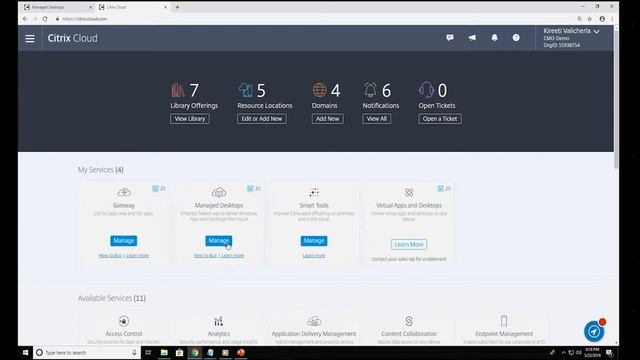Open the announcements megaphone icon
The image size is (640, 360).
(x=472, y=38)
